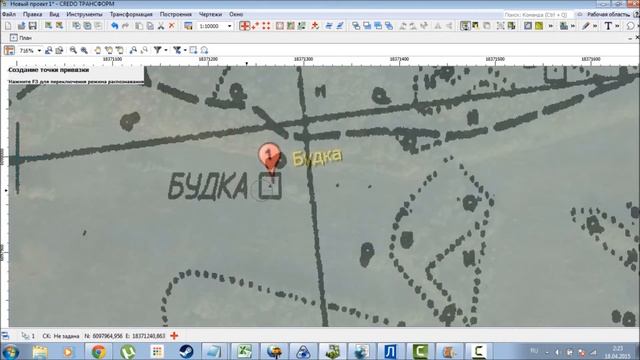This screenshot has width=640, height=360.
Task: Click the grey Redo arrow
Action: [x=125, y=26]
